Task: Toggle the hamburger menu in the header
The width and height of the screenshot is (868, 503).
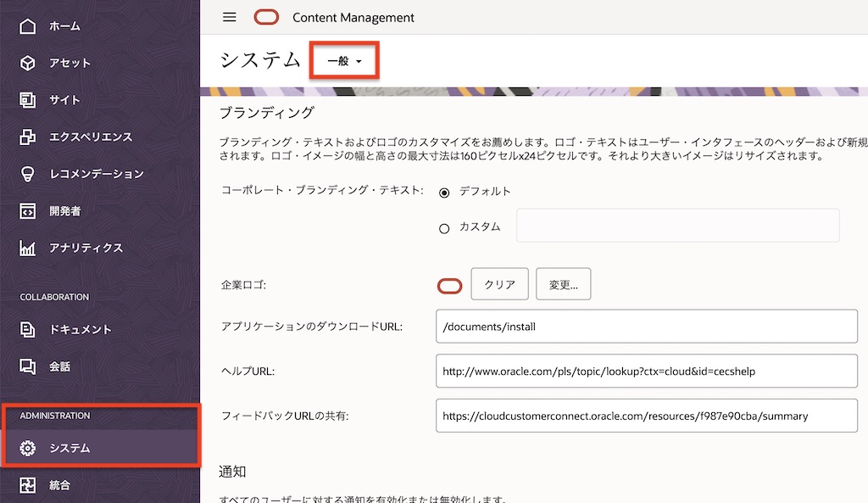Action: coord(229,17)
